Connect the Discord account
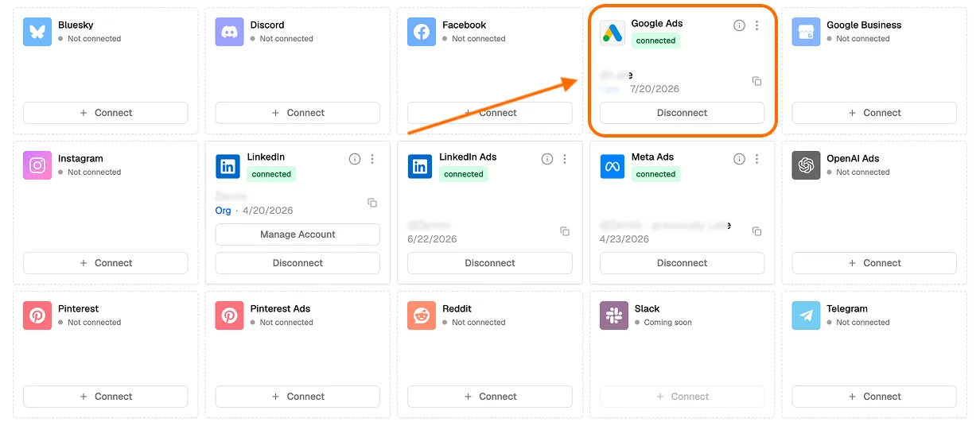Screen dimensions: 980x422 tap(297, 113)
